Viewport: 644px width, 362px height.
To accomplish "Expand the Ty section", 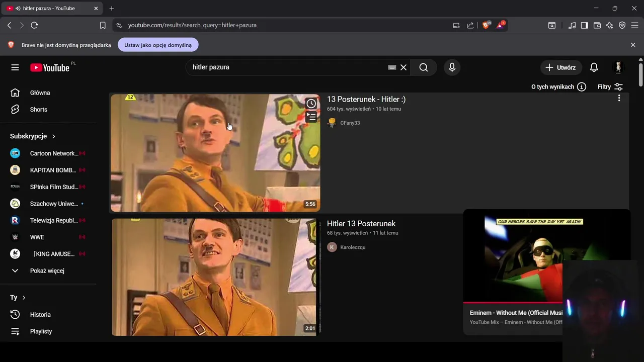I will click(18, 298).
